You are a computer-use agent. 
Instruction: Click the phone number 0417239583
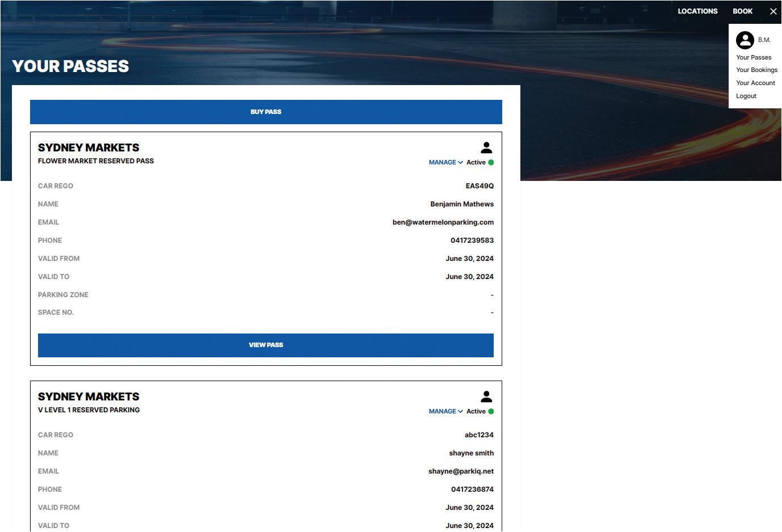[x=472, y=240]
